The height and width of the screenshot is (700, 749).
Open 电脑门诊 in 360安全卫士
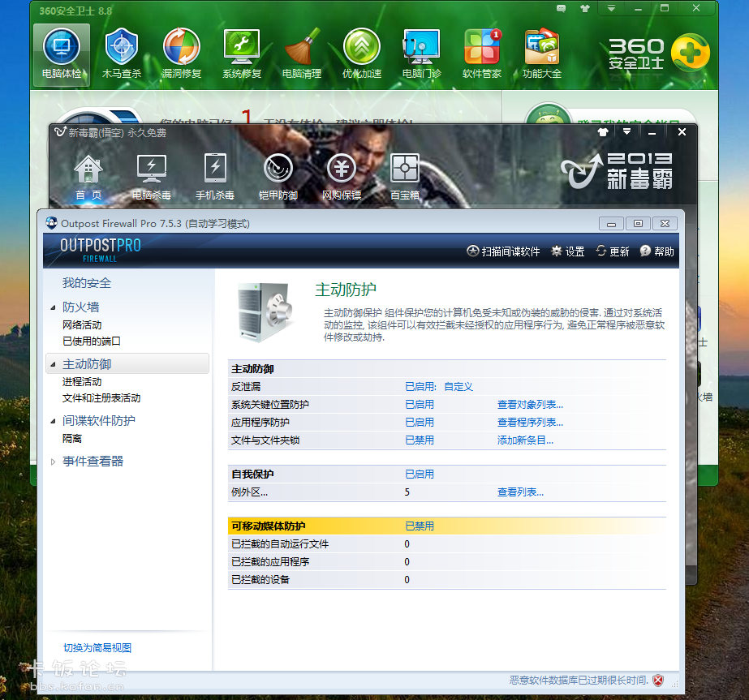(x=422, y=54)
